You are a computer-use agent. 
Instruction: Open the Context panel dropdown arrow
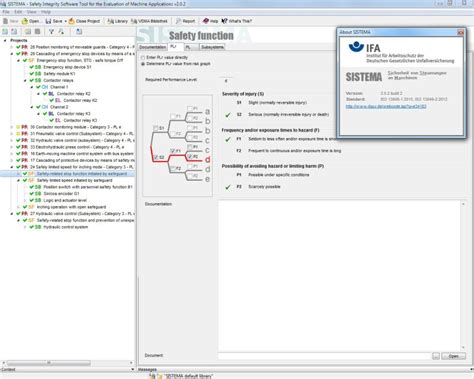pos(132,369)
